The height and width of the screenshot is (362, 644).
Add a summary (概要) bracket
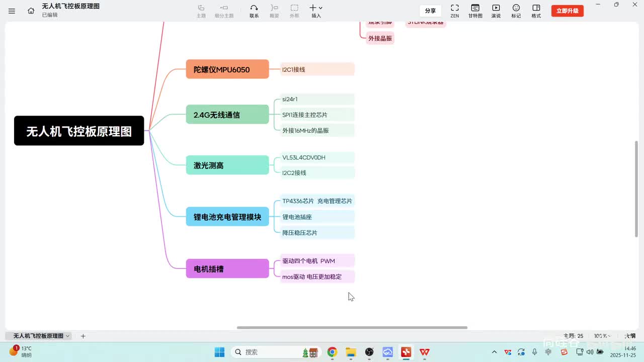click(x=274, y=11)
